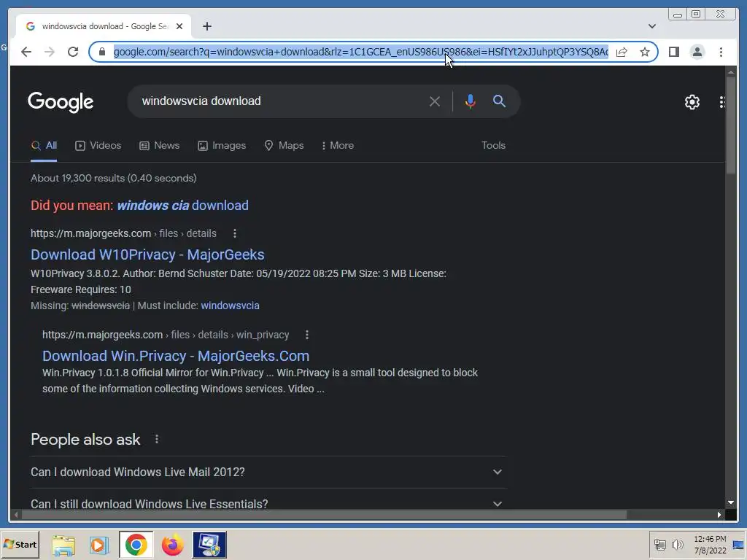Open the Chrome profile avatar icon
747x560 pixels.
point(697,52)
